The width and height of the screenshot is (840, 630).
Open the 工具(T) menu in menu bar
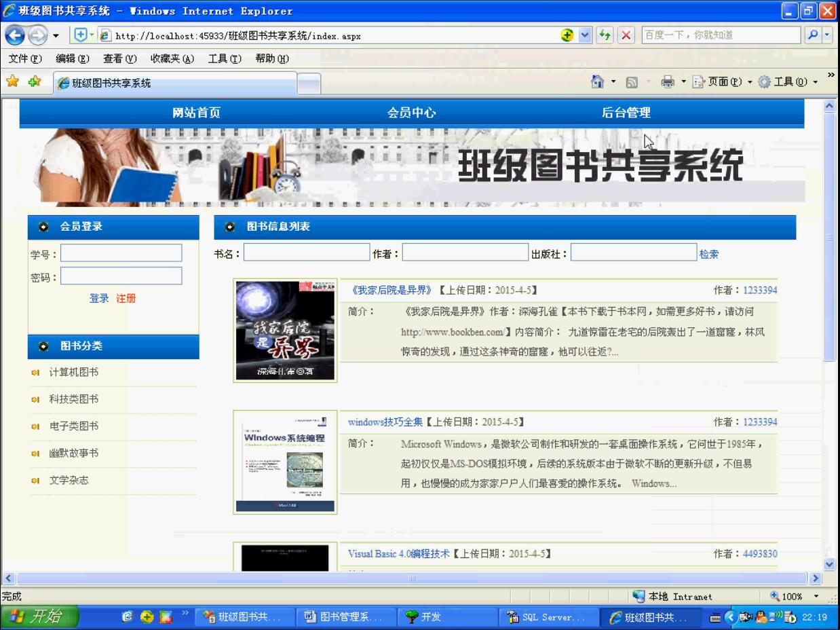(x=225, y=59)
